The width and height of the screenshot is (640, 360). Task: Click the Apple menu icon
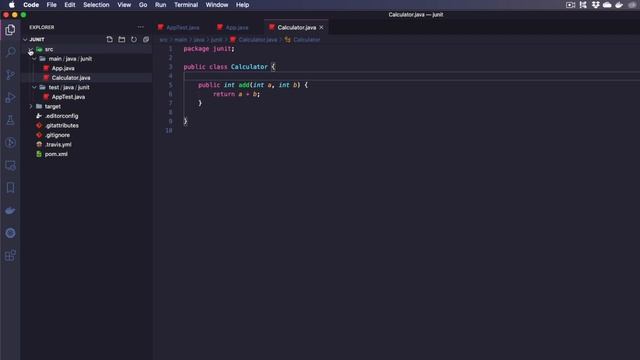(11, 5)
